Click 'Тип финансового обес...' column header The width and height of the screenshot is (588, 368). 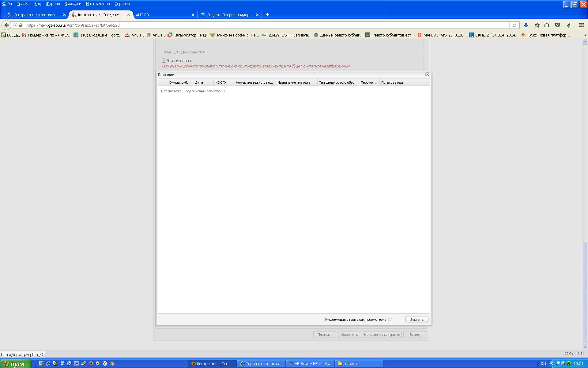point(338,82)
